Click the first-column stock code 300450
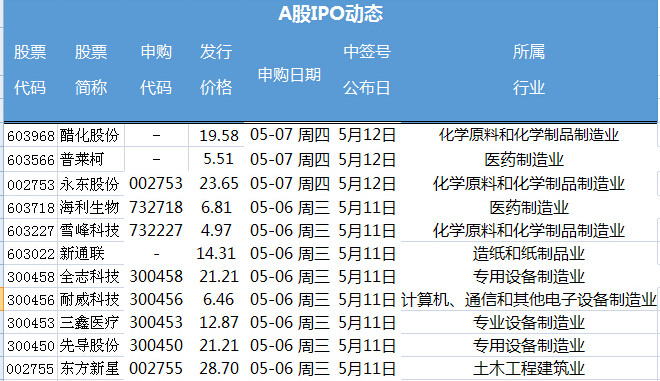This screenshot has height=381, width=660. pos(31,346)
